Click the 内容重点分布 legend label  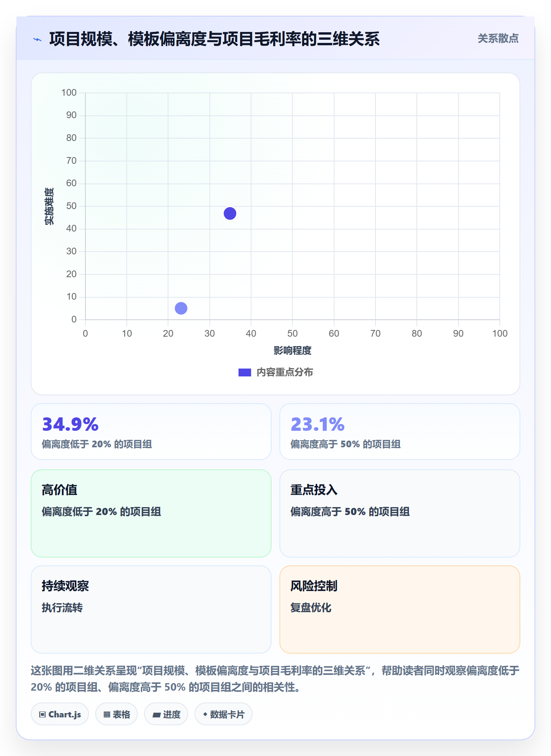(285, 372)
